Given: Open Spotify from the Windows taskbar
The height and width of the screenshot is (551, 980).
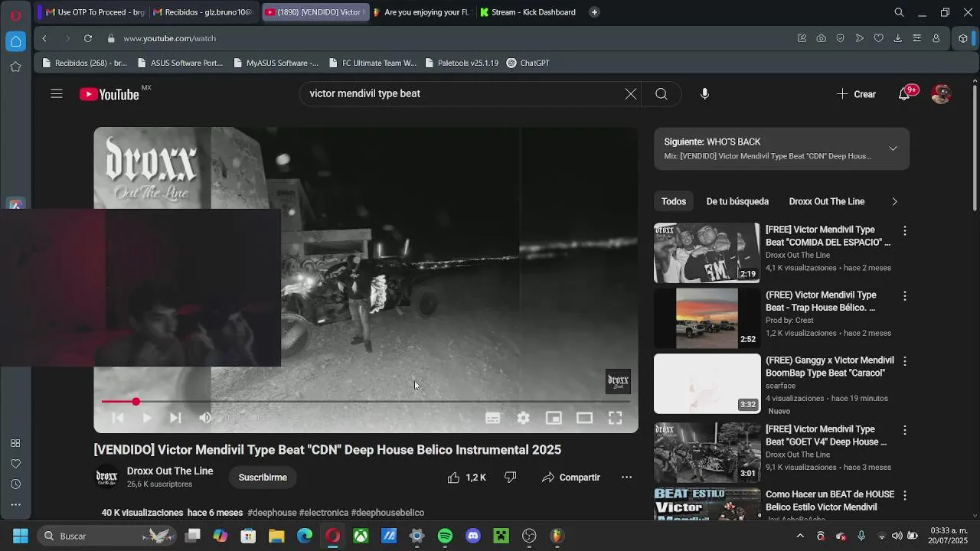Looking at the screenshot, I should click(x=445, y=536).
